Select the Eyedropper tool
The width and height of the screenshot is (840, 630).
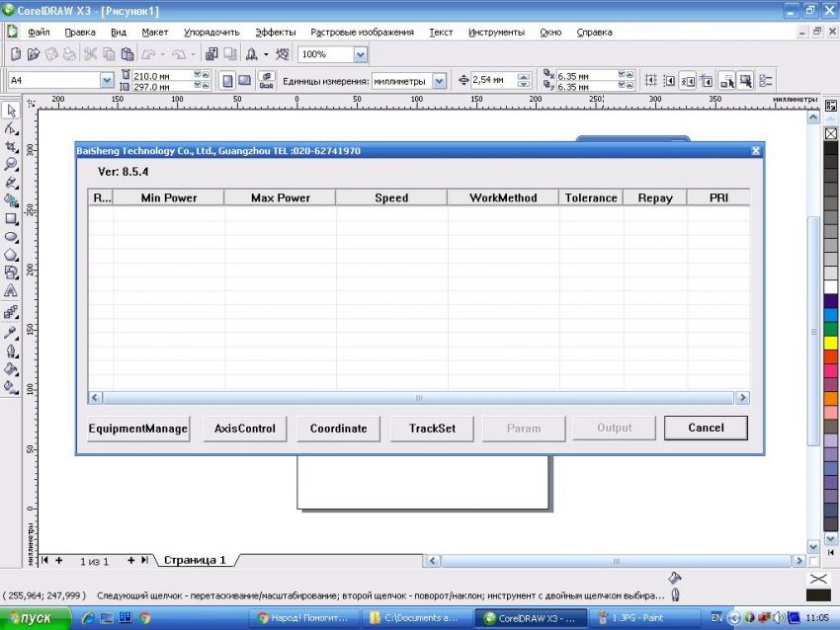click(11, 332)
